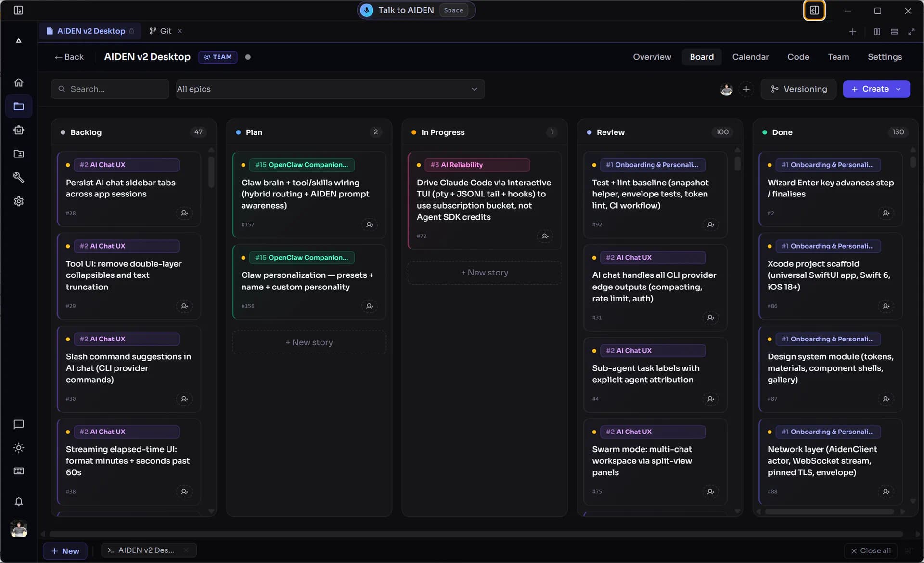
Task: Click the team member avatar in toolbar
Action: 726,89
